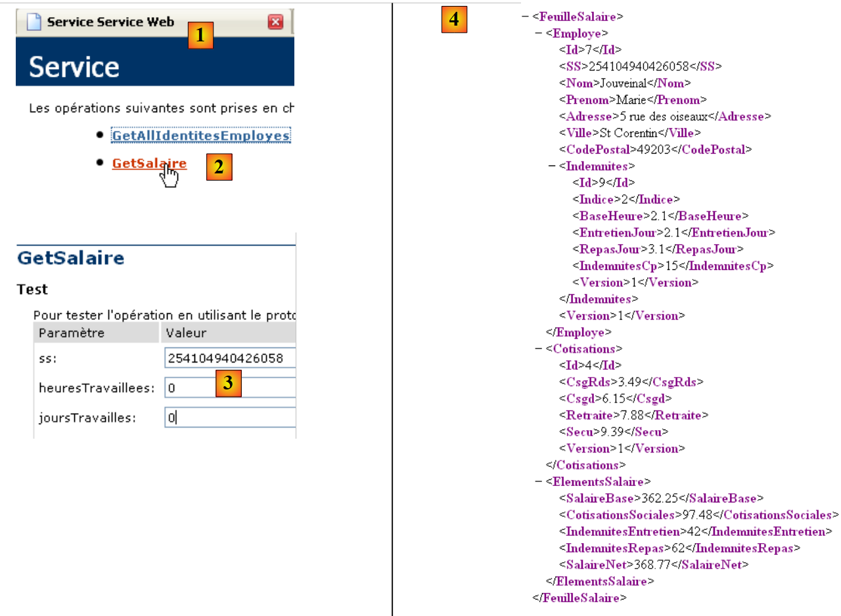
Task: Collapse the Employe XML node
Action: pyautogui.click(x=539, y=33)
